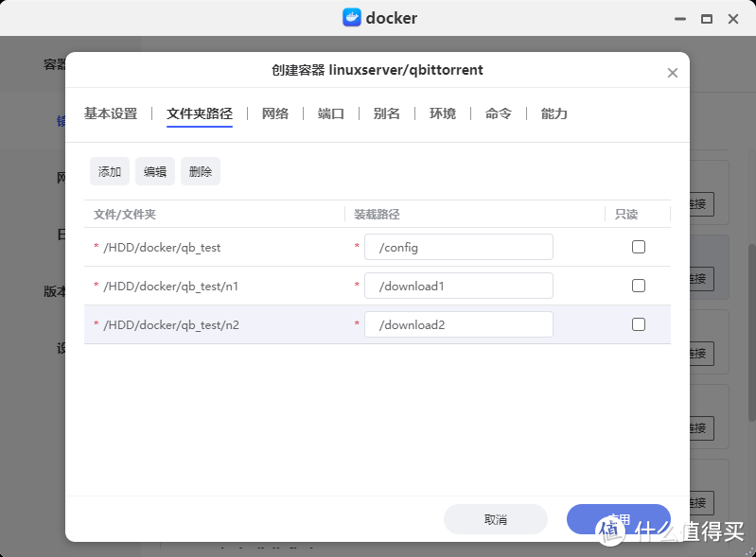This screenshot has height=557, width=756.
Task: Maximize the docker window
Action: 707,19
